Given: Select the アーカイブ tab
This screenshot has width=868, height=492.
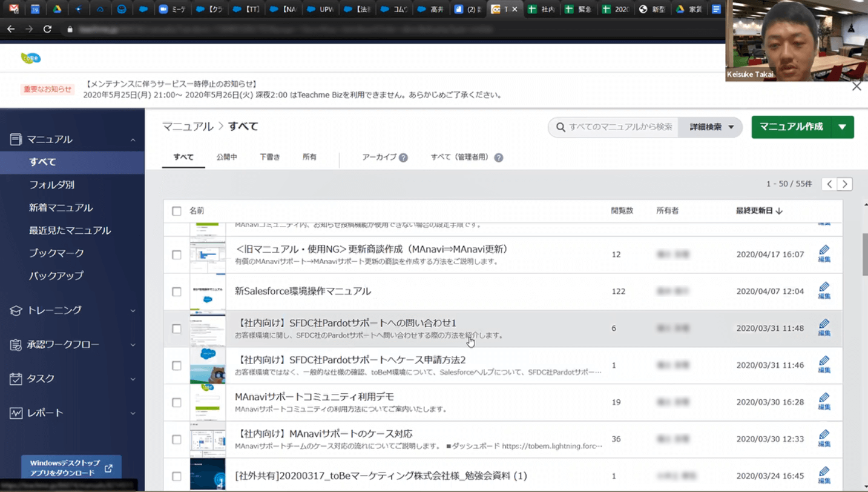Looking at the screenshot, I should [380, 157].
